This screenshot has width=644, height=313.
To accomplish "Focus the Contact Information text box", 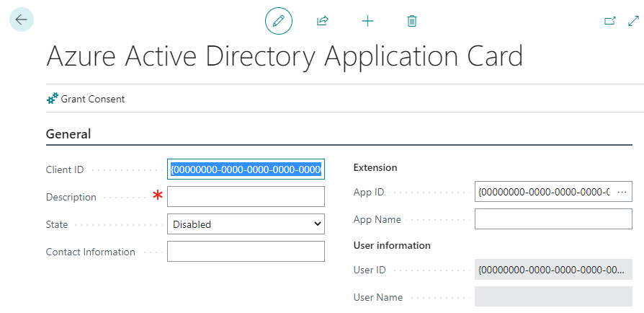I will coord(246,252).
